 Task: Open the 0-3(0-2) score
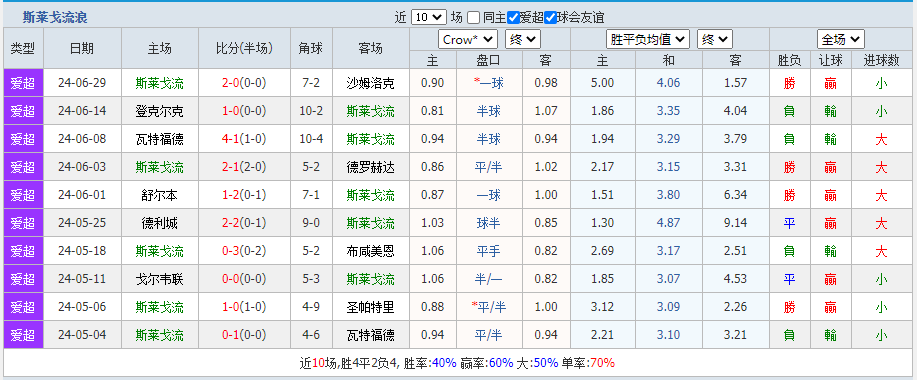tap(244, 251)
